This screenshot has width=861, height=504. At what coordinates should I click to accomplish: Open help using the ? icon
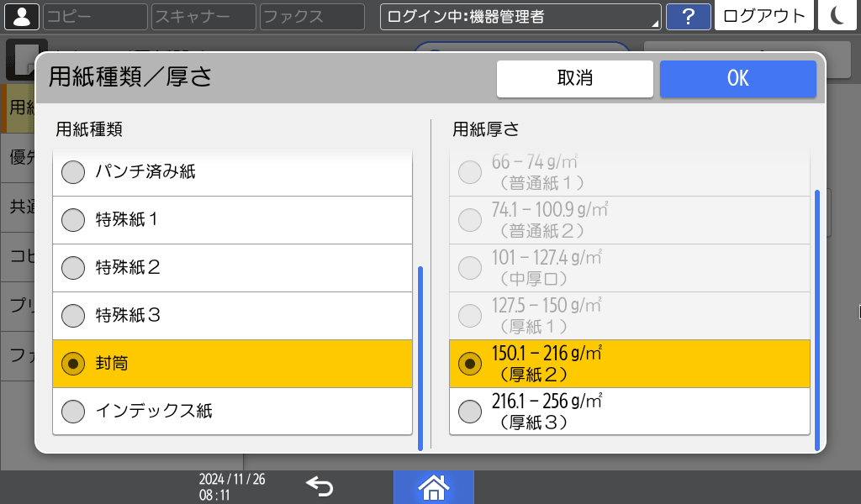point(689,16)
